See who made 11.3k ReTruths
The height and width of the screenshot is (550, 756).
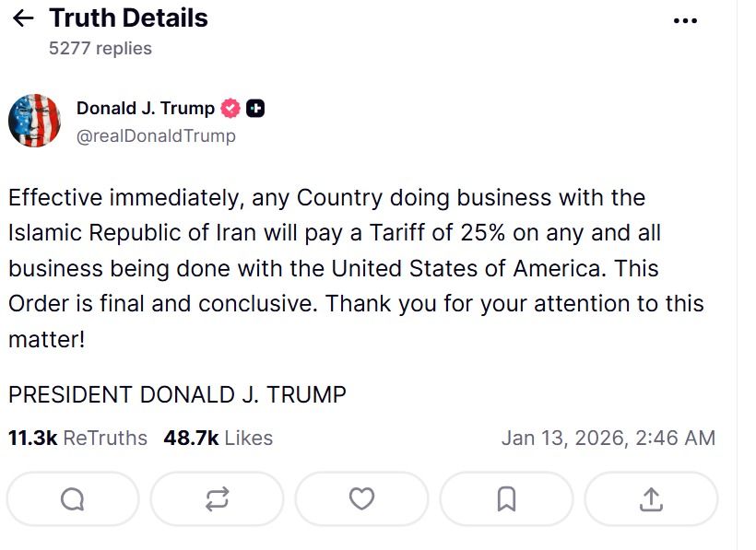pyautogui.click(x=77, y=439)
